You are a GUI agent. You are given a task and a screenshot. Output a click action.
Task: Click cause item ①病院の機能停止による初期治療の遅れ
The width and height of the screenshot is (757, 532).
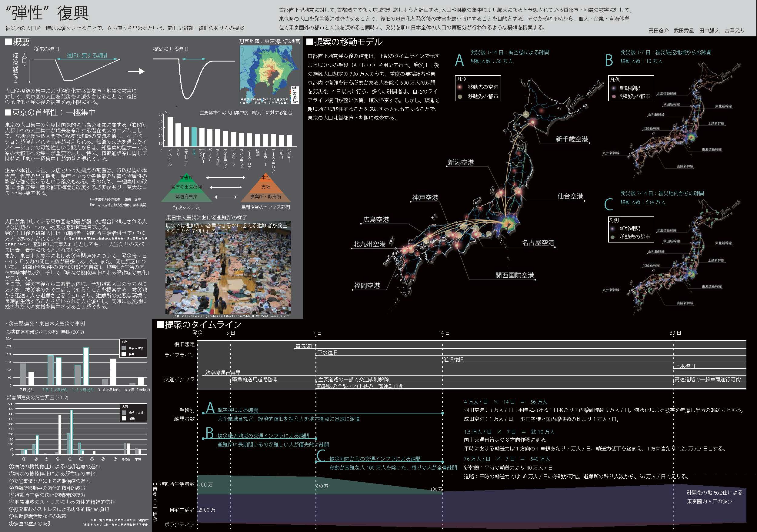55,466
